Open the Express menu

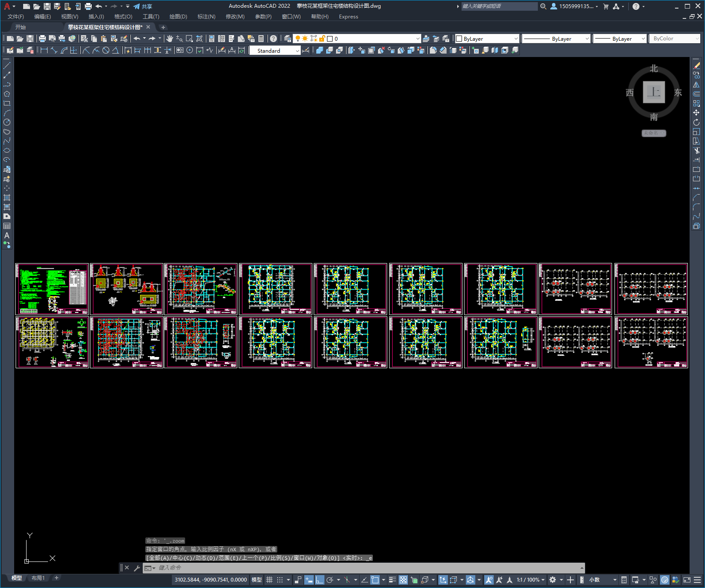click(x=348, y=17)
